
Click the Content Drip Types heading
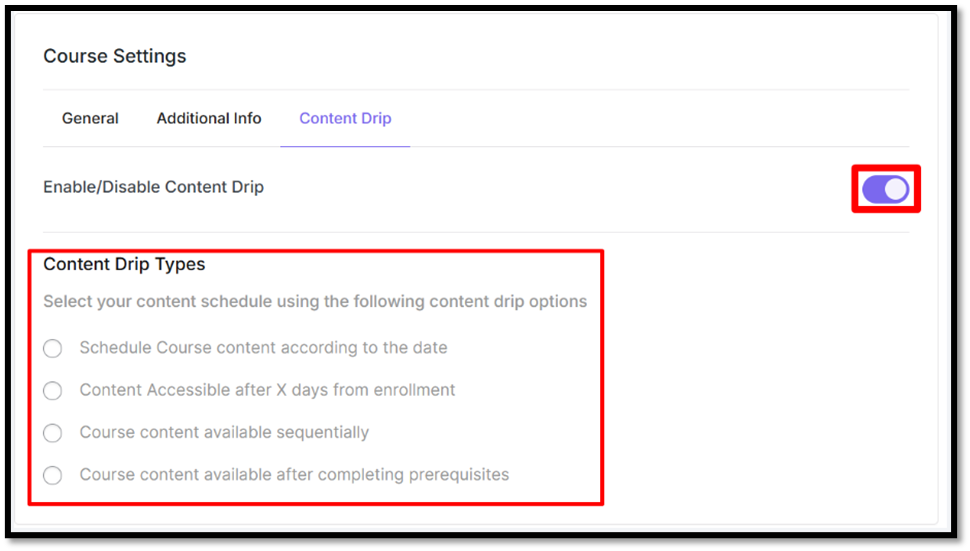[124, 265]
